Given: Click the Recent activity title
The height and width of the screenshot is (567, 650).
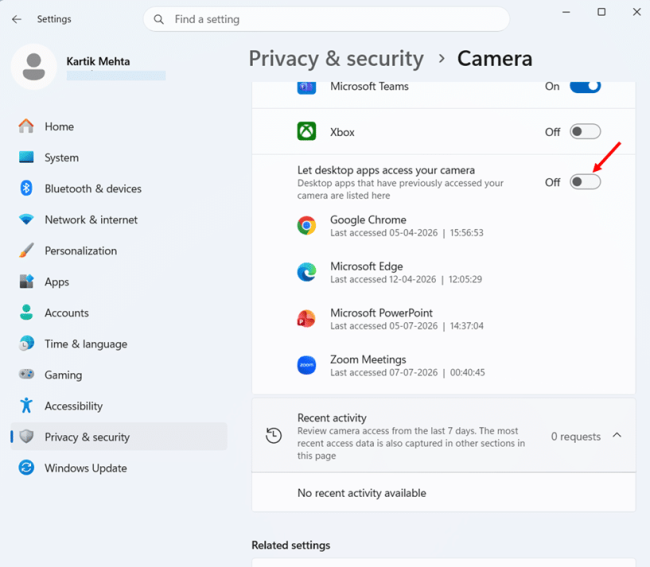Looking at the screenshot, I should (332, 418).
